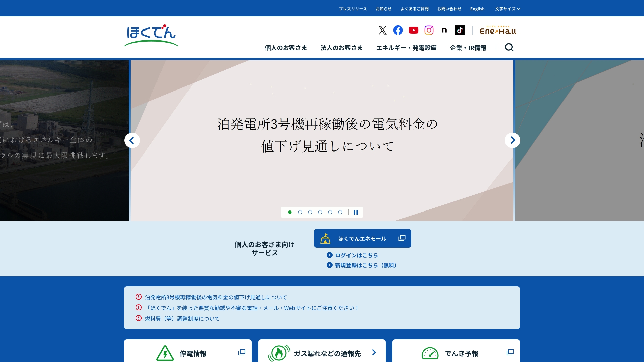Viewport: 644px width, 362px height.
Task: Select the first carousel dot
Action: (290, 212)
